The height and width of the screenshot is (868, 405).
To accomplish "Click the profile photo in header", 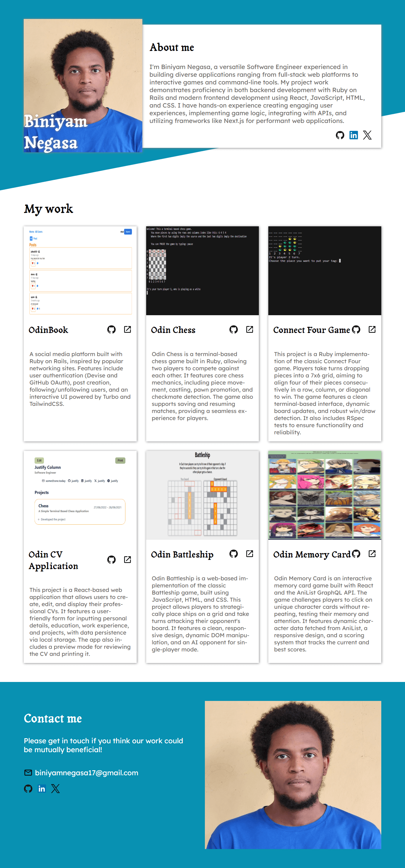I will point(83,86).
